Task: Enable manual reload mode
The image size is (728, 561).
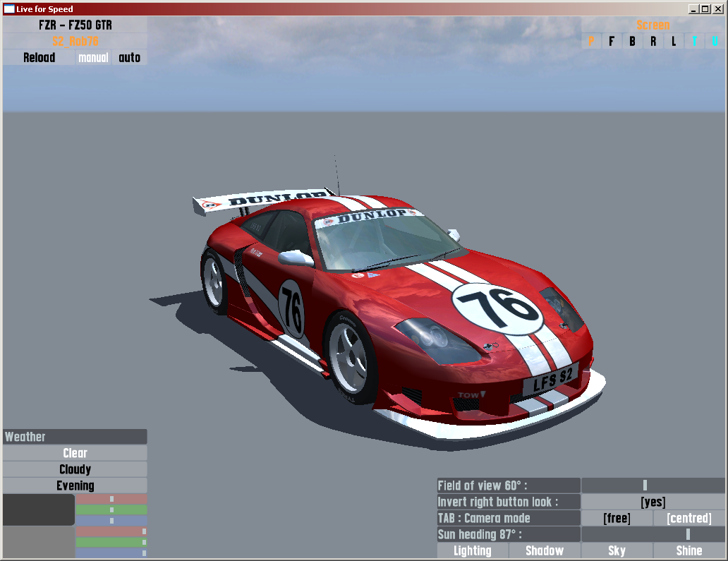Action: [x=93, y=58]
